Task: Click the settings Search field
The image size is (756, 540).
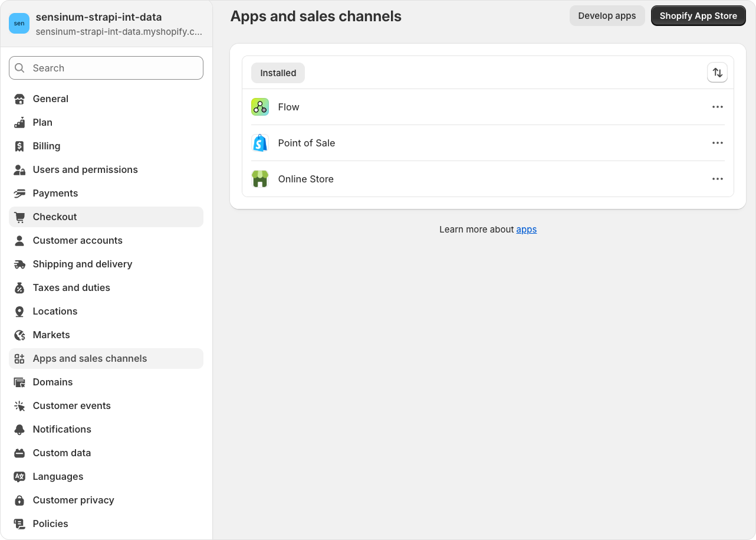Action: click(x=106, y=68)
